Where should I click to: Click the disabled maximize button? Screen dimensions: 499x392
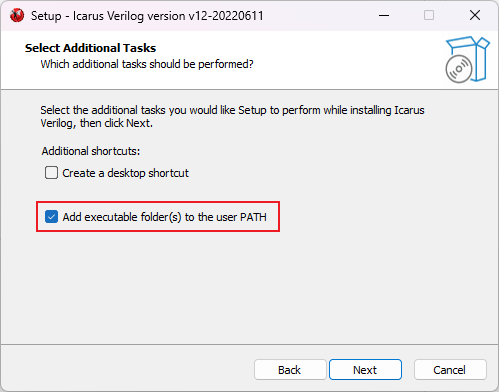pyautogui.click(x=429, y=15)
